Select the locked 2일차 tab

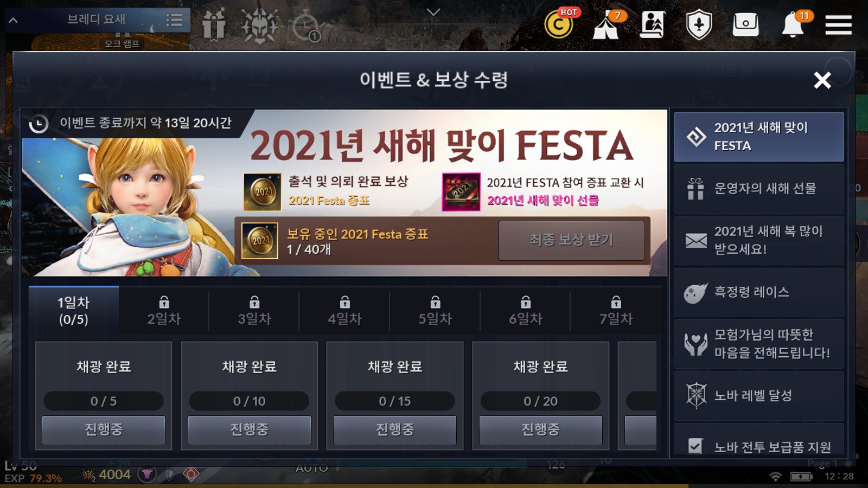[x=164, y=311]
